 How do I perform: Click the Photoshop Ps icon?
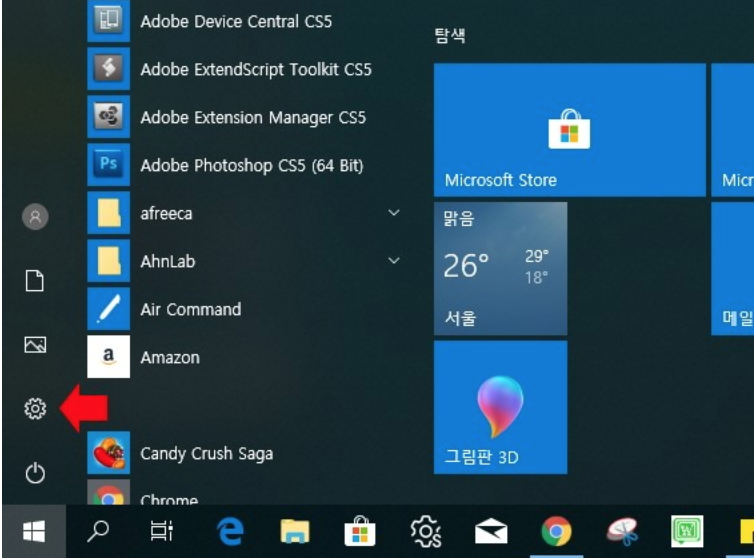[x=108, y=164]
